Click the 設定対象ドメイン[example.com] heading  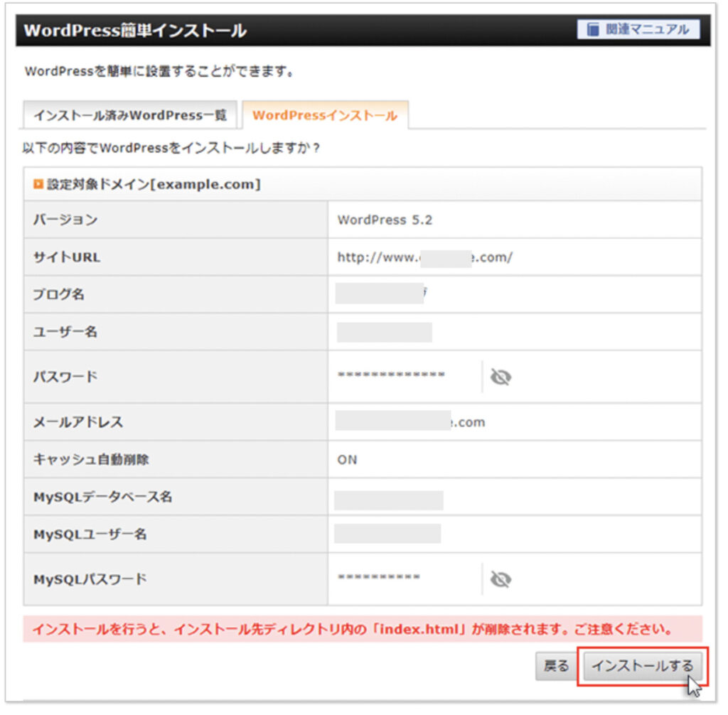coord(154,184)
